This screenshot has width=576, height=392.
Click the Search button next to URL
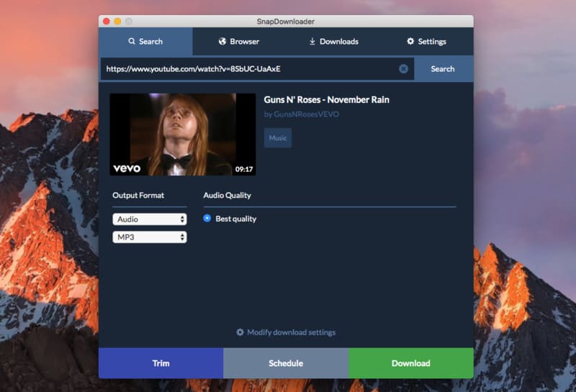[x=443, y=68]
